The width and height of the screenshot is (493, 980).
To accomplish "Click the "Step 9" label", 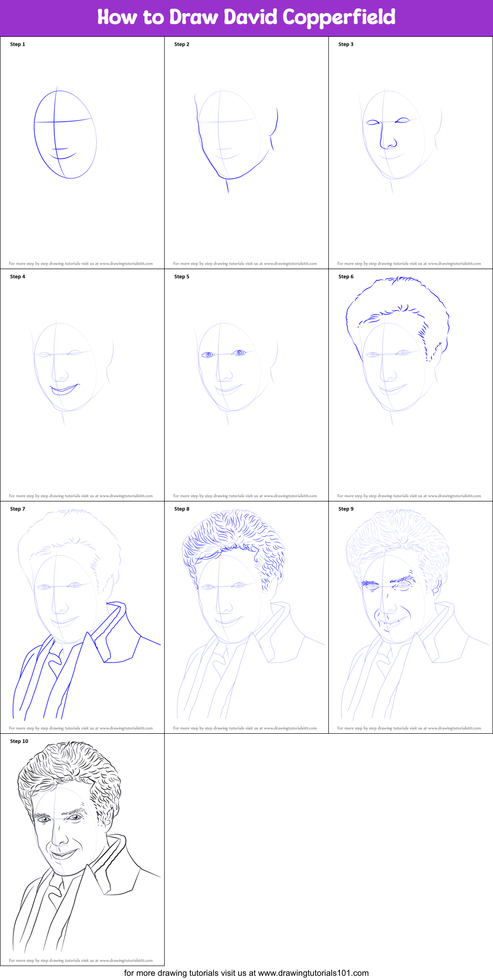I will pyautogui.click(x=346, y=509).
